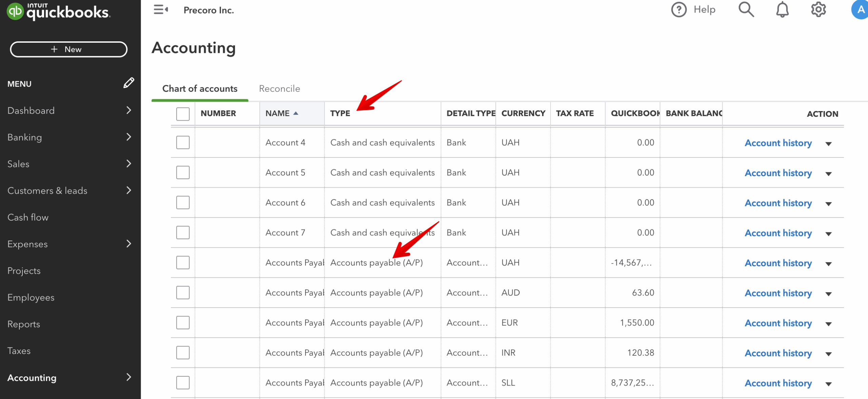
Task: Sort by the CURRENCY column header
Action: coord(523,113)
